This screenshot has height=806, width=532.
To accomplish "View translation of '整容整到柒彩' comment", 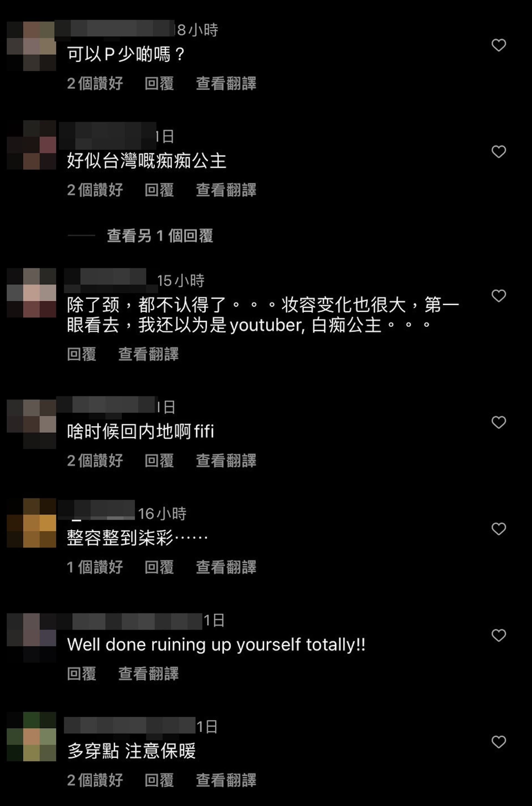I will pyautogui.click(x=226, y=567).
